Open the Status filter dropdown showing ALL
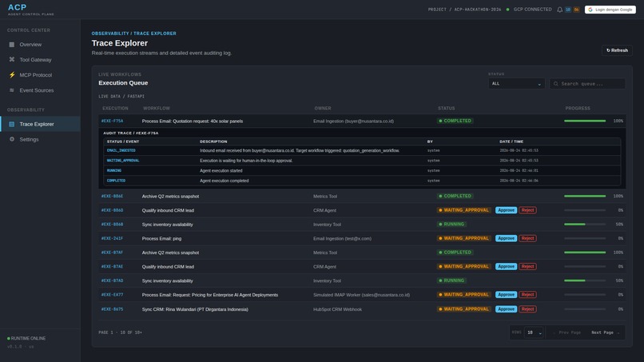 click(516, 84)
